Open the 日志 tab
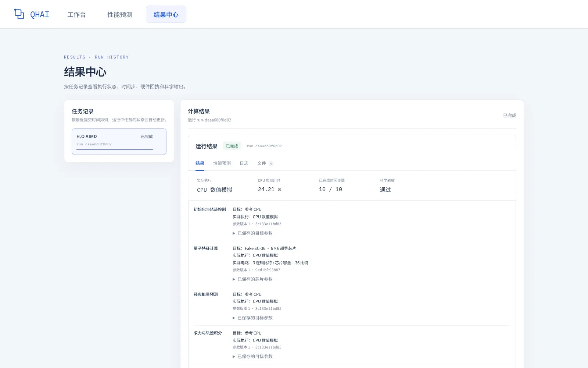The image size is (588, 368). pyautogui.click(x=244, y=163)
